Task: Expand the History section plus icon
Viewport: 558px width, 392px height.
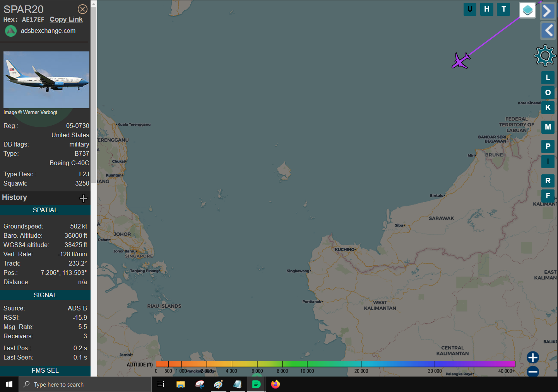Action: click(x=83, y=198)
